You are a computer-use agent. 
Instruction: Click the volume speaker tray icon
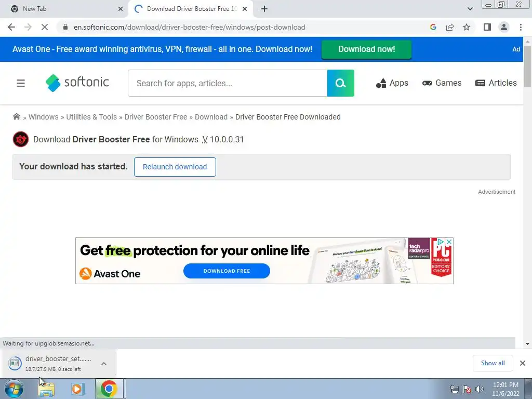point(479,389)
